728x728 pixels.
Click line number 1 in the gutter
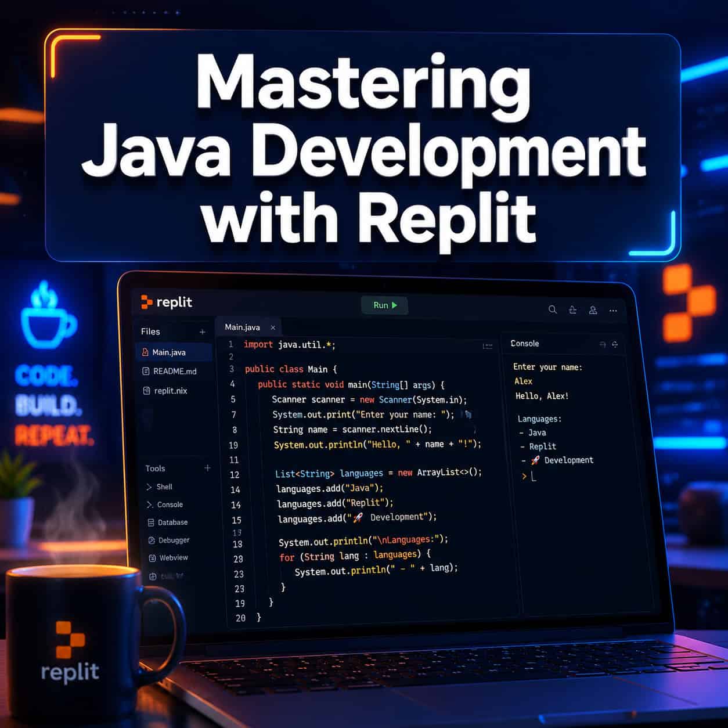pyautogui.click(x=230, y=344)
